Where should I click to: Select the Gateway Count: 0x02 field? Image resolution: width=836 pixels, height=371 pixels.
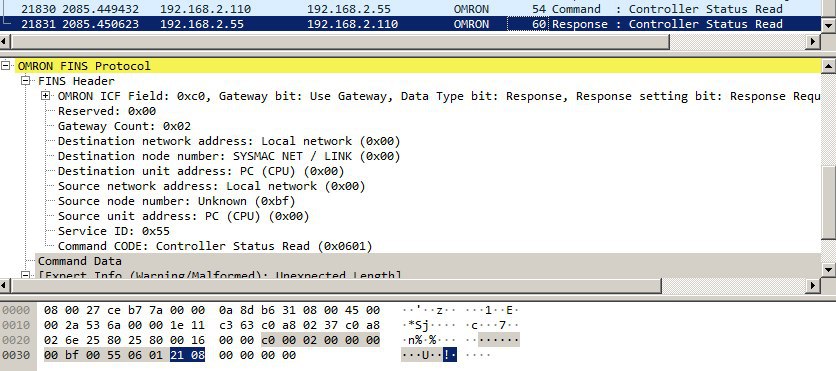(x=124, y=126)
